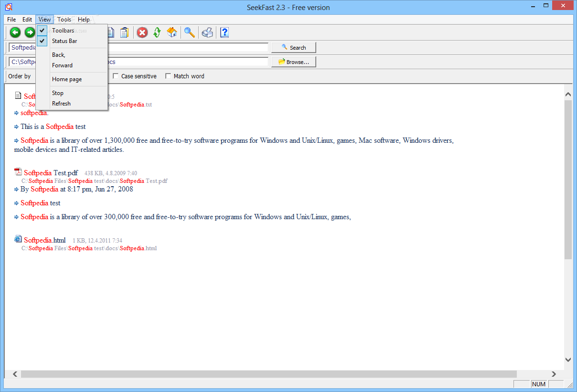Click the path ending in Softpedia.txt

coord(86,105)
